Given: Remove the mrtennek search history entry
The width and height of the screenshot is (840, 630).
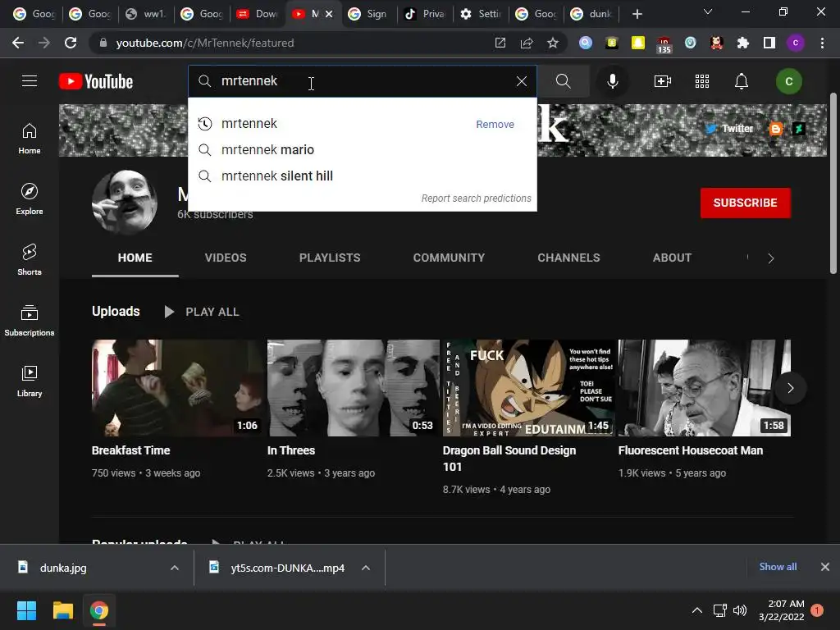Looking at the screenshot, I should click(495, 125).
